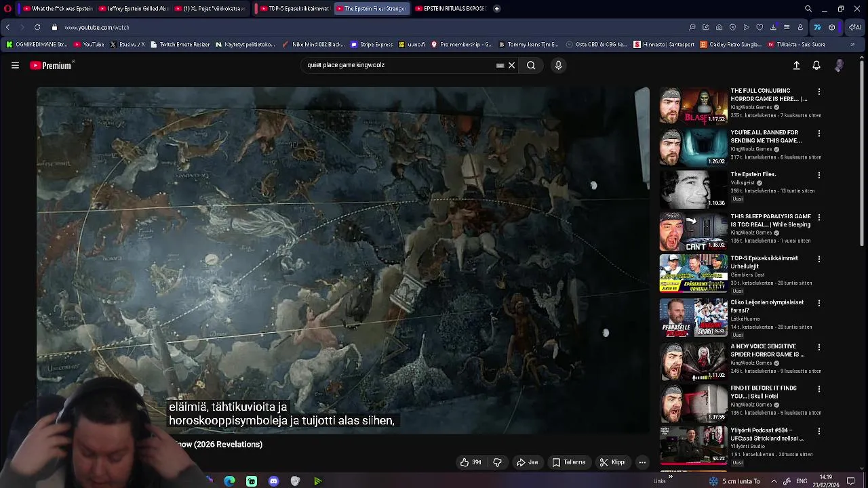Open TVkaista - Sub Suora bookmark

click(797, 44)
